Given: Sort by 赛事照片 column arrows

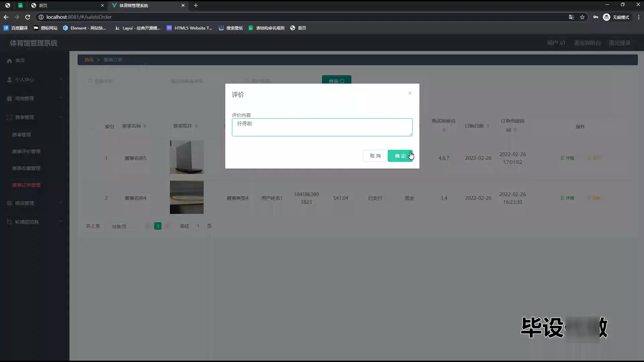Looking at the screenshot, I should click(196, 126).
